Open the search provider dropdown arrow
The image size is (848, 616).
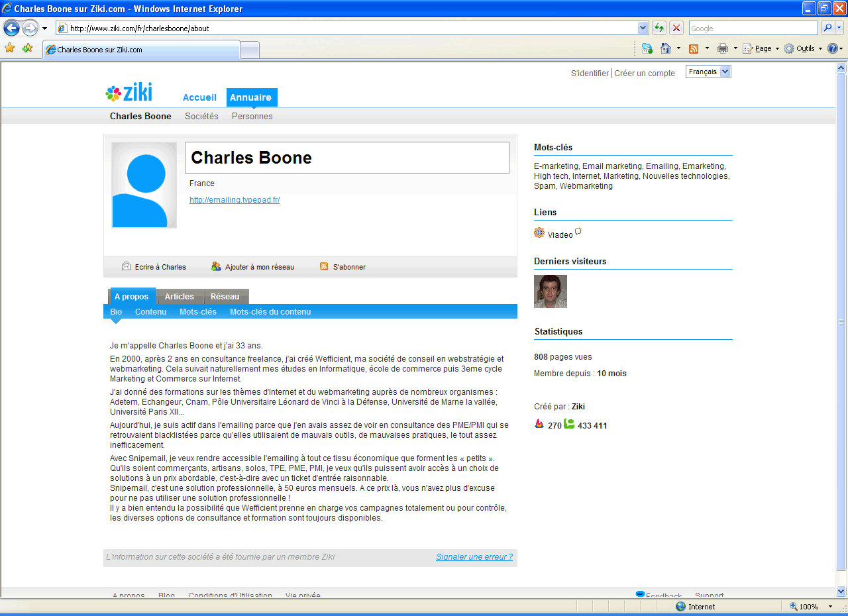(839, 28)
